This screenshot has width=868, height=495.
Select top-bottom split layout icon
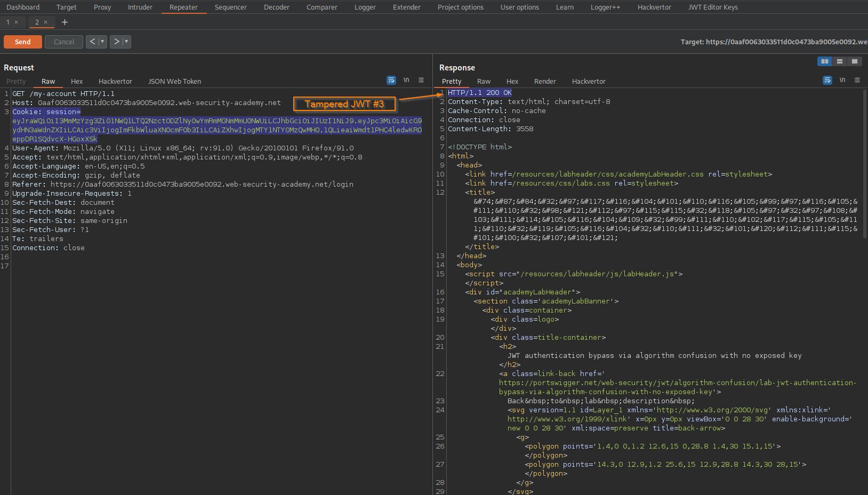click(x=840, y=61)
